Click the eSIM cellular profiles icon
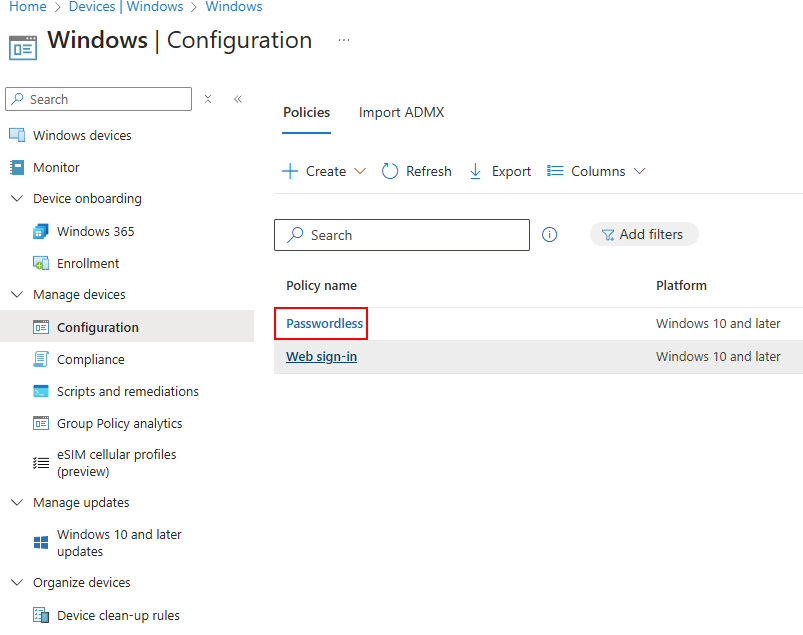The height and width of the screenshot is (635, 803). point(41,463)
